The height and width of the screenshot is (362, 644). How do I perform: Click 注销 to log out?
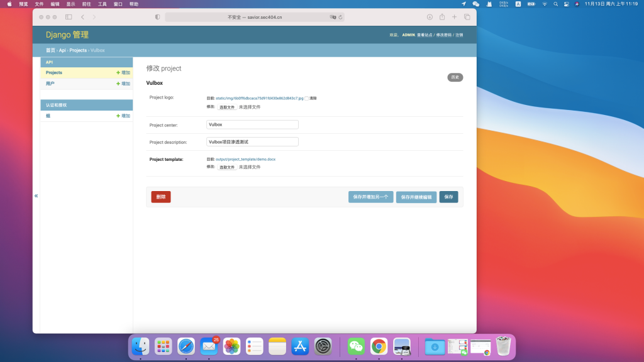coord(459,35)
